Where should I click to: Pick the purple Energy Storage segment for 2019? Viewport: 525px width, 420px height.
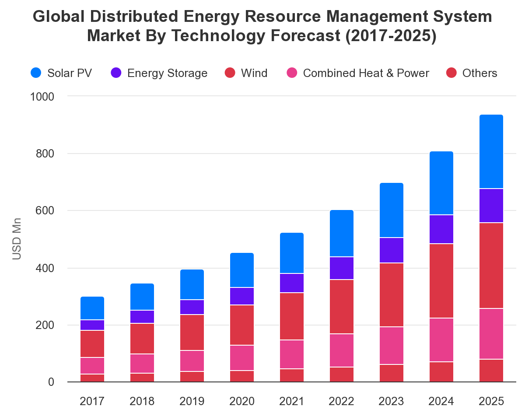pos(192,307)
